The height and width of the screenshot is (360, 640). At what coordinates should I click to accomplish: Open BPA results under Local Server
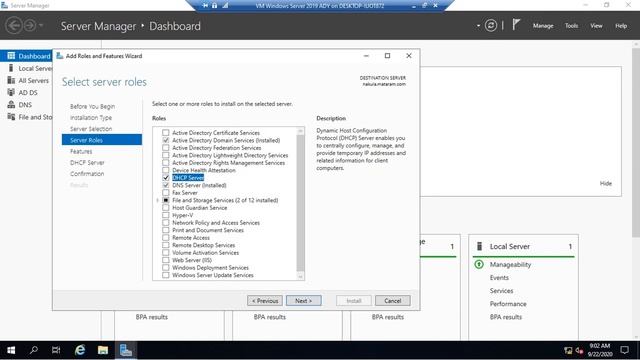(x=506, y=317)
